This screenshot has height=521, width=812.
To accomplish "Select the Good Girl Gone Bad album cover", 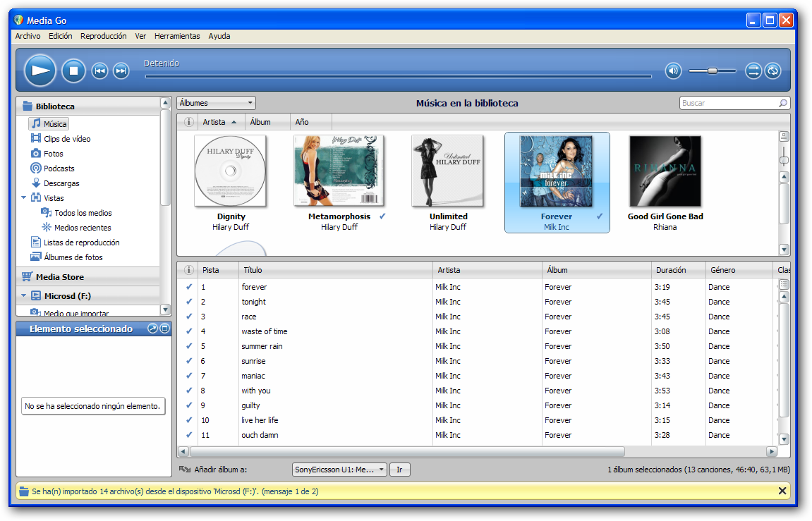I will tap(665, 171).
